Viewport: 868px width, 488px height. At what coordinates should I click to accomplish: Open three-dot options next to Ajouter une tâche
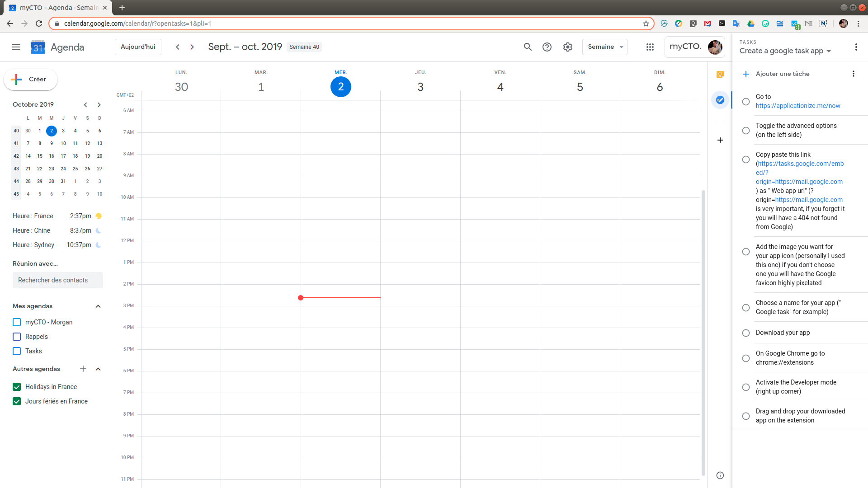pos(854,74)
